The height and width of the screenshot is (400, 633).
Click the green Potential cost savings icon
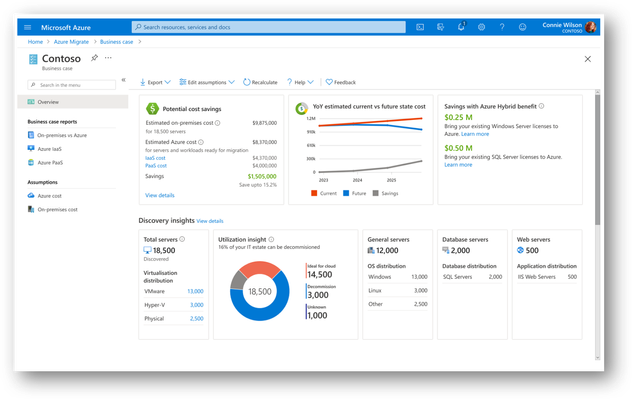click(152, 108)
